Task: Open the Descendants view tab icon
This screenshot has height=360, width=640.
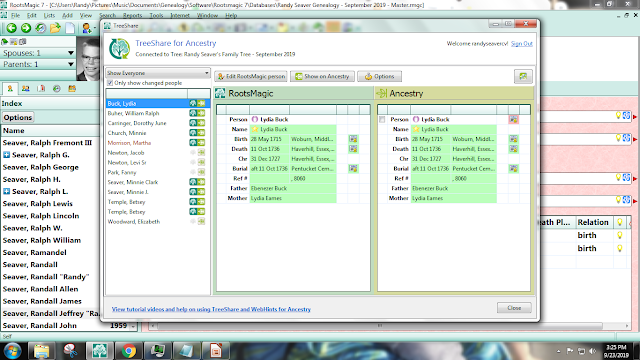Action: coord(41,89)
